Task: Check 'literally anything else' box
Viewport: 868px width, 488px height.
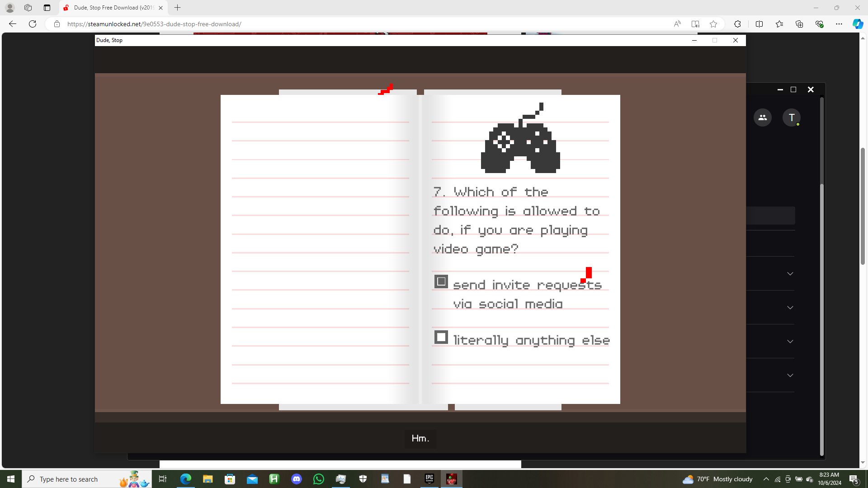Action: coord(441,337)
